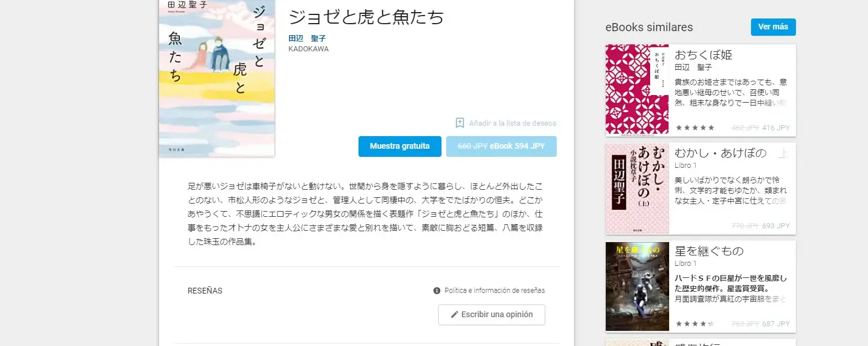Open author link 田辺 聖子
Screen dimensions: 868x346
[307, 38]
